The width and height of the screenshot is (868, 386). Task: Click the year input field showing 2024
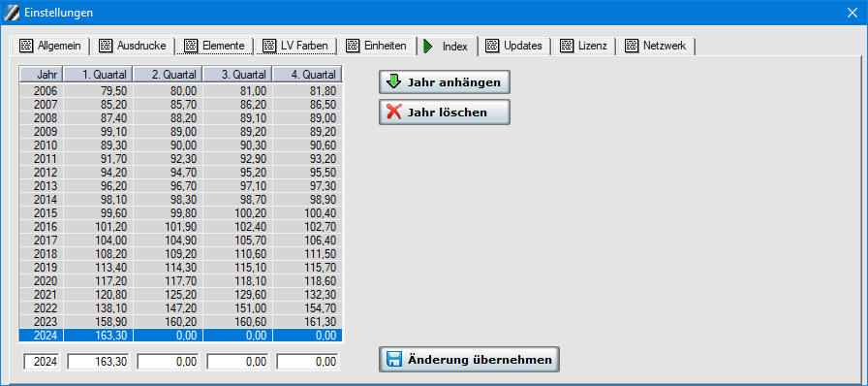pyautogui.click(x=44, y=362)
